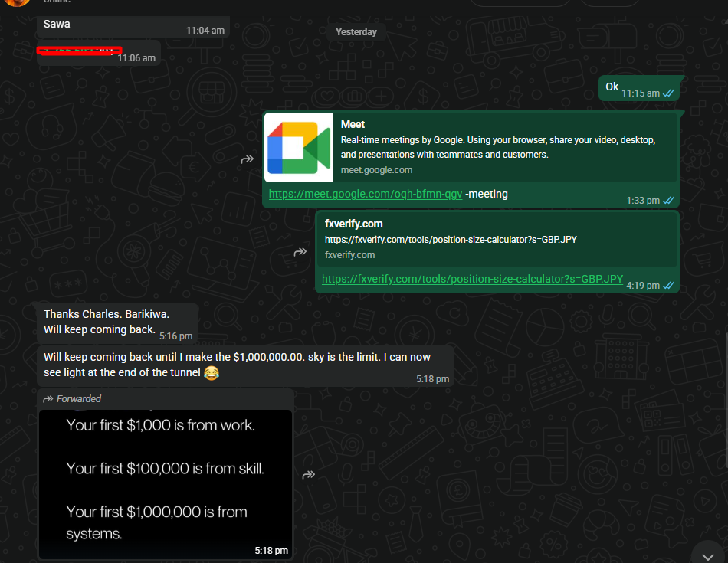Click the Yesterday date label
Image resolution: width=728 pixels, height=563 pixels.
click(x=356, y=32)
